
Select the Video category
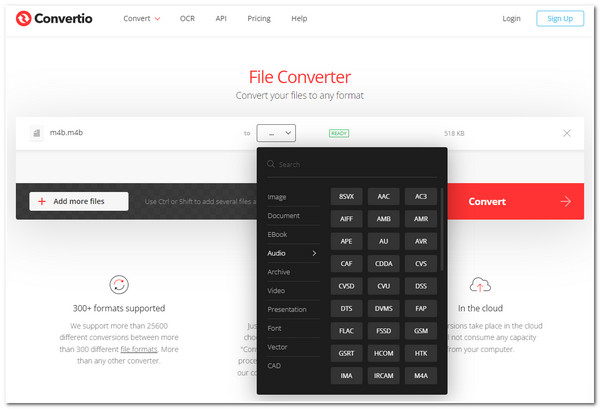[x=293, y=291]
